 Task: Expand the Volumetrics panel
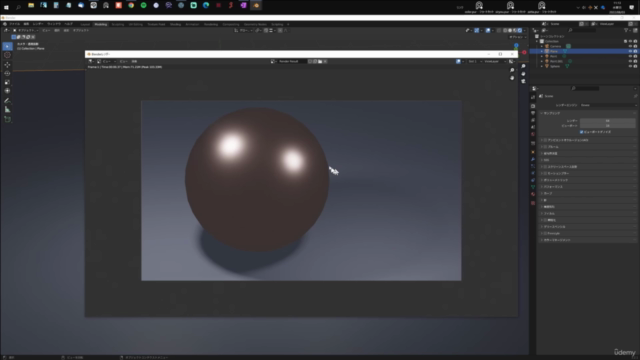(542, 180)
